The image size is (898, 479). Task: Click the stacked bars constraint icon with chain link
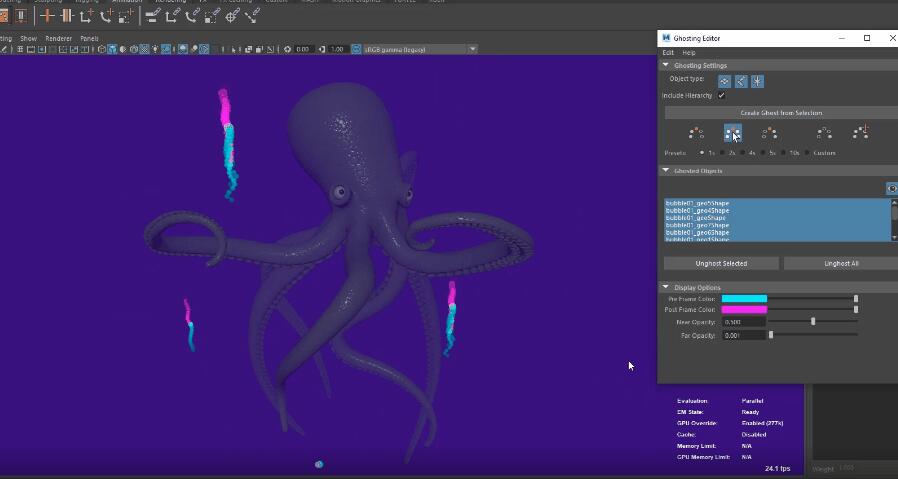(x=152, y=16)
